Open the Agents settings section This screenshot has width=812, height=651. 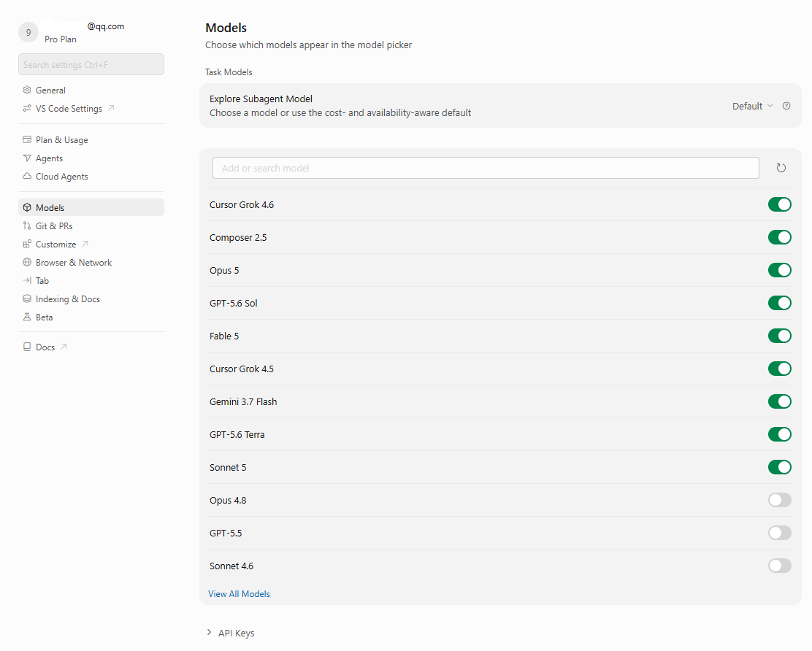(91, 158)
